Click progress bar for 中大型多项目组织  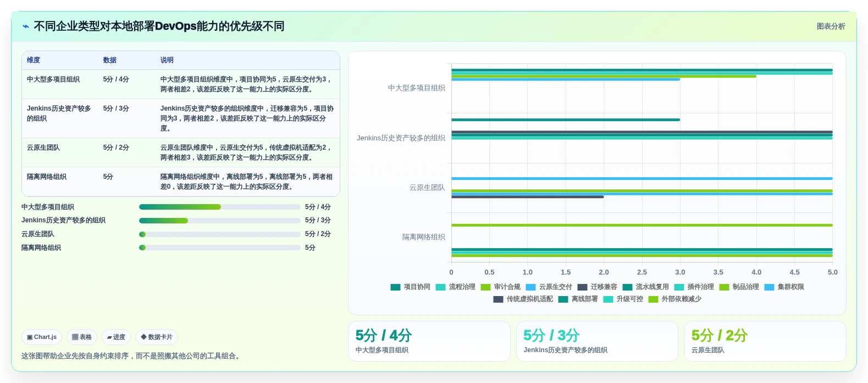(220, 207)
